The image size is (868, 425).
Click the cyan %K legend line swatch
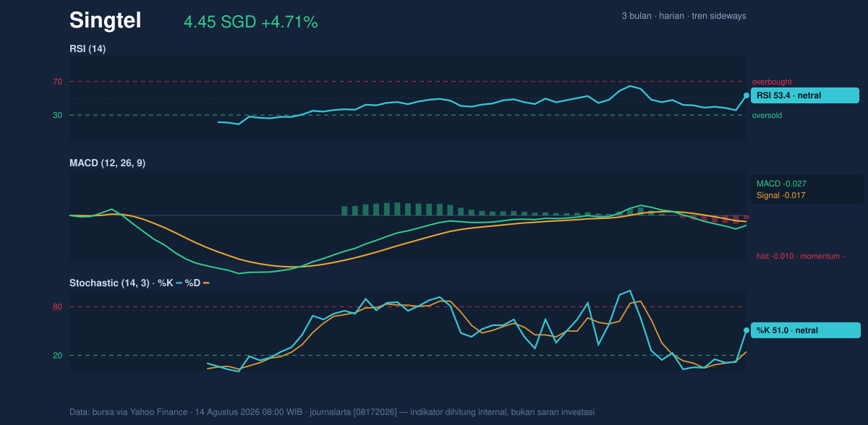pos(179,283)
